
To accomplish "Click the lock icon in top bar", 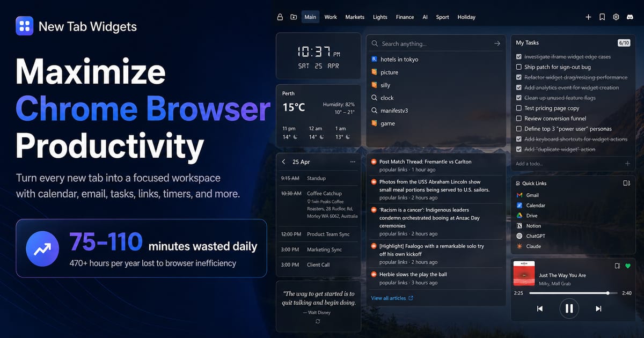I will [x=280, y=17].
